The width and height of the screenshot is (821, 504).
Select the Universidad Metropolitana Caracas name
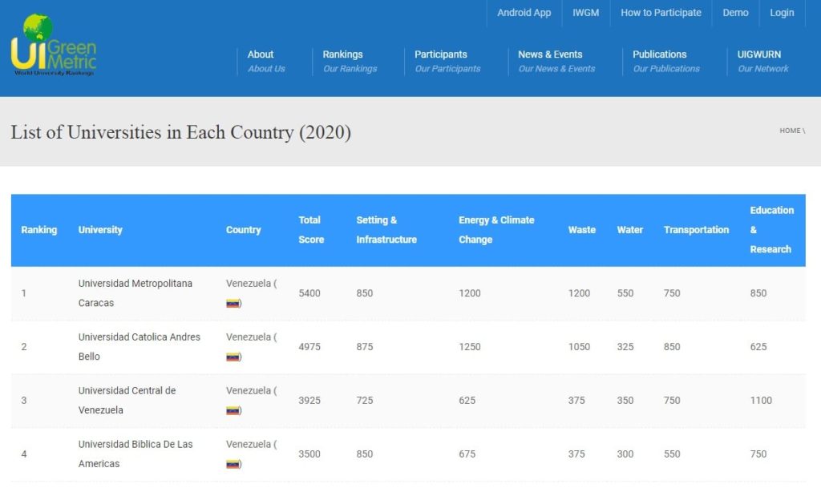[x=135, y=292]
